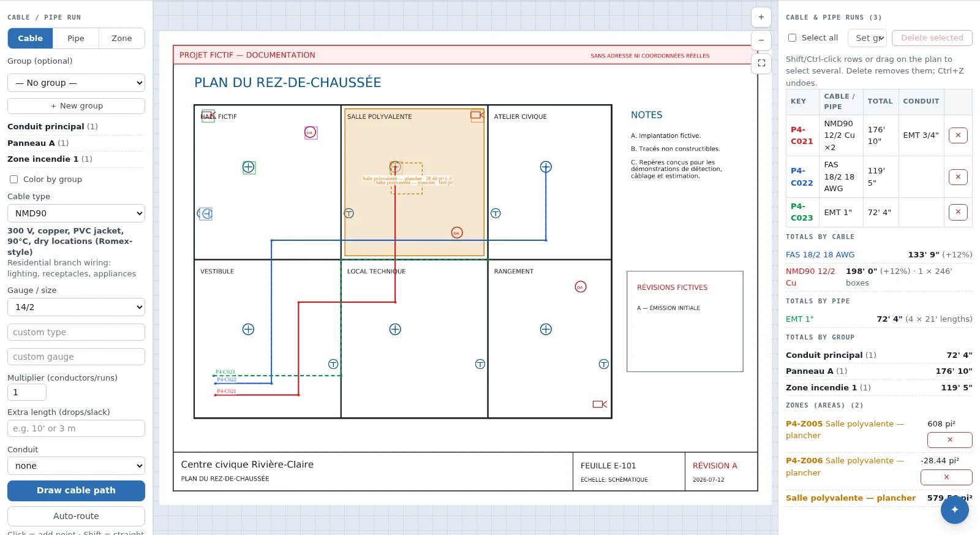Open the Gauge / size dropdown 14/2
Viewport: 980px width, 535px height.
point(76,307)
